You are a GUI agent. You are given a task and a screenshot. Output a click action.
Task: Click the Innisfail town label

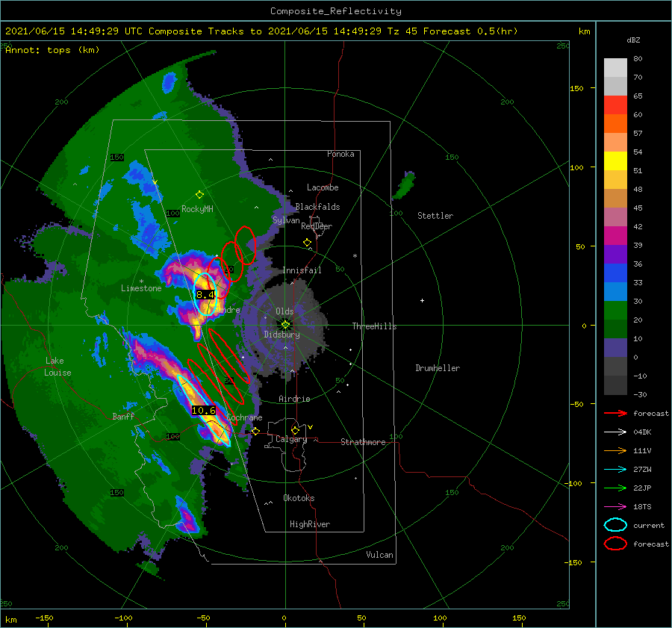302,270
